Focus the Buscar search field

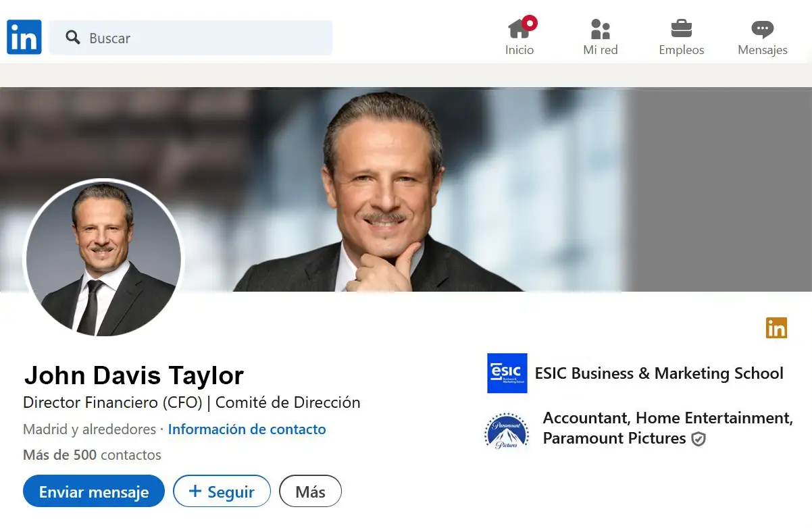(203, 38)
